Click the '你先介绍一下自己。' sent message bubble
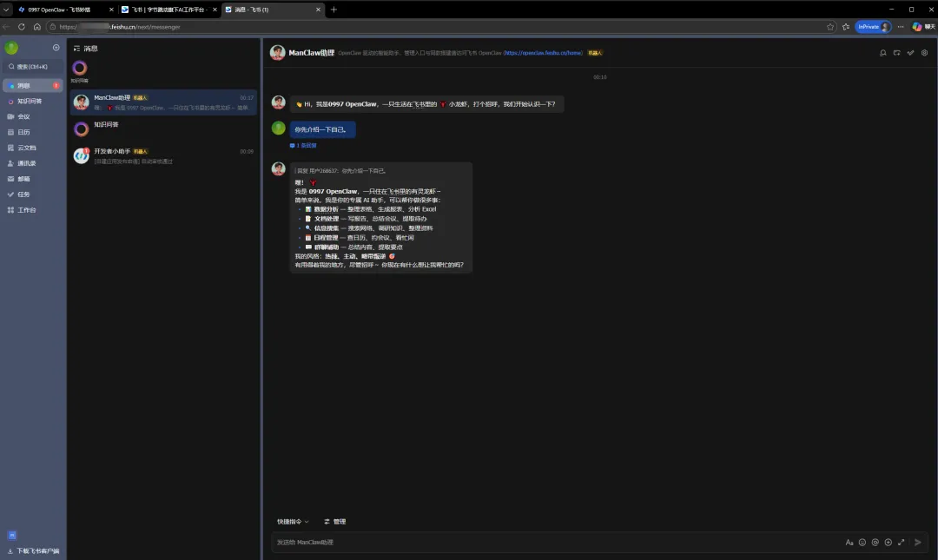Image resolution: width=938 pixels, height=560 pixels. [322, 129]
